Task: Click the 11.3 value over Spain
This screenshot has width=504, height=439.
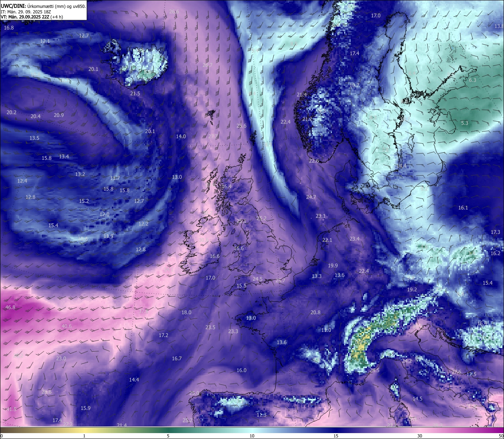Action: click(x=261, y=415)
